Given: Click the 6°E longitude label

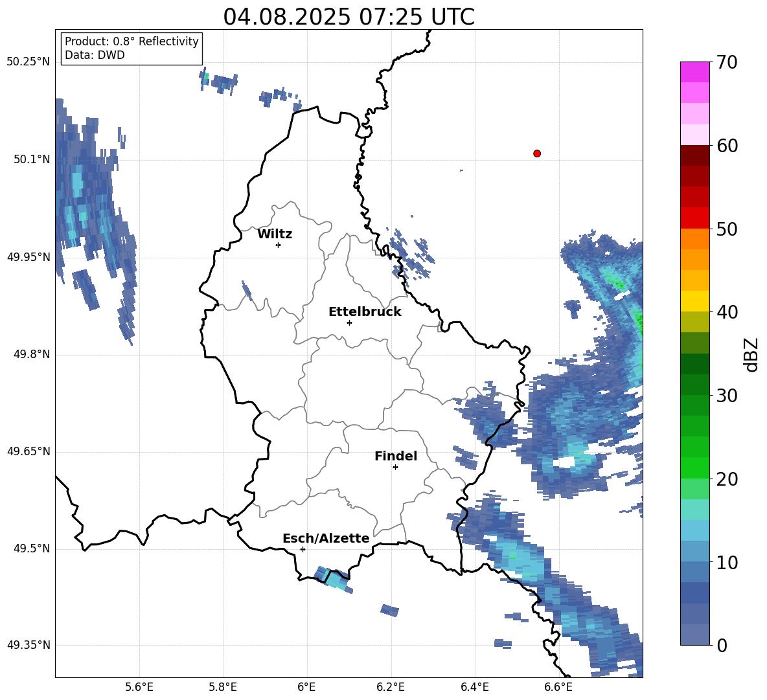Looking at the screenshot, I should (306, 687).
